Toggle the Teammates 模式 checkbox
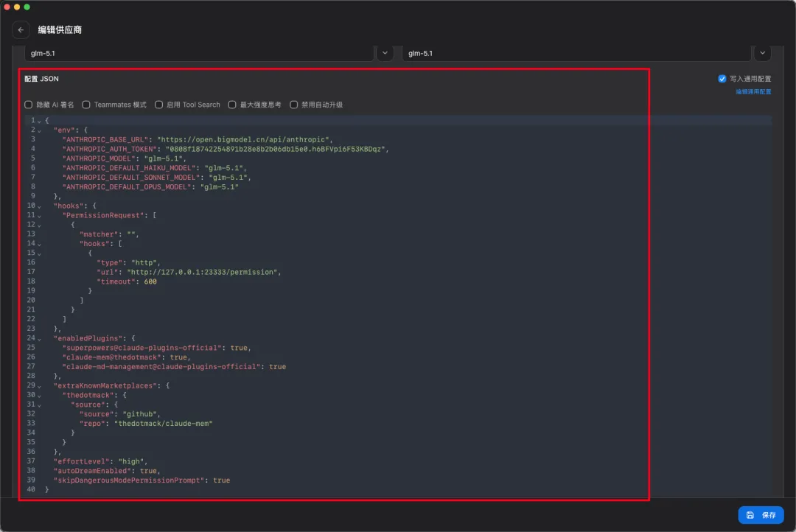The width and height of the screenshot is (796, 532). [x=86, y=105]
